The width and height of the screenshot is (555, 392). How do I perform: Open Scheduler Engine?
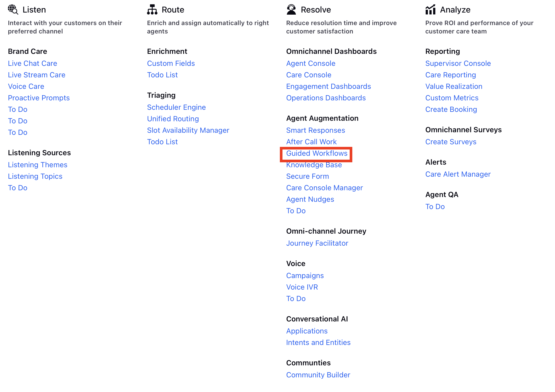(177, 107)
